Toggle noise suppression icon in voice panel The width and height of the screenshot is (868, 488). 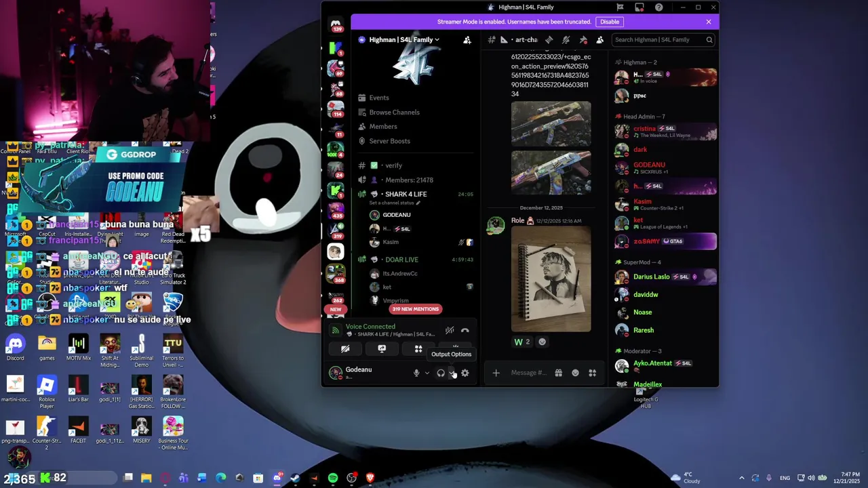(450, 331)
